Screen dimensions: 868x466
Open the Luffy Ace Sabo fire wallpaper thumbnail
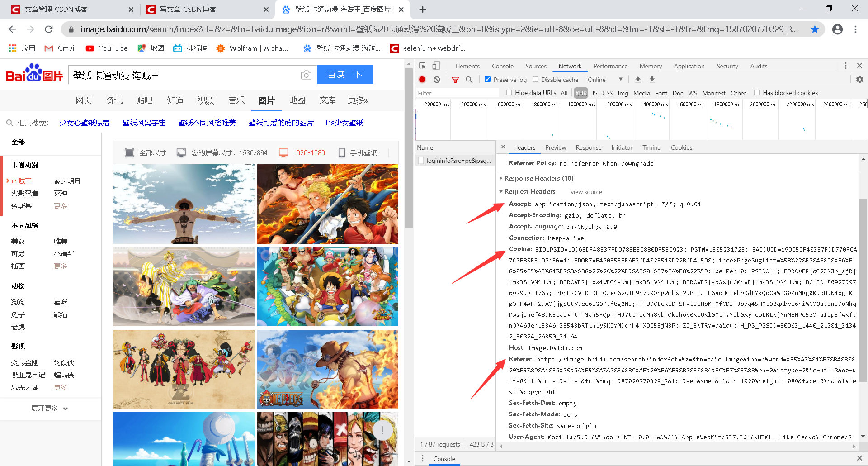tap(328, 204)
